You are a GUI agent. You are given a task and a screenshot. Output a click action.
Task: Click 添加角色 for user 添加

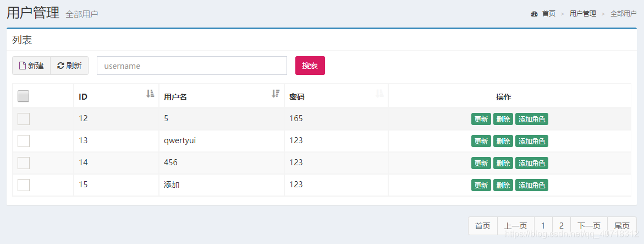pyautogui.click(x=532, y=185)
